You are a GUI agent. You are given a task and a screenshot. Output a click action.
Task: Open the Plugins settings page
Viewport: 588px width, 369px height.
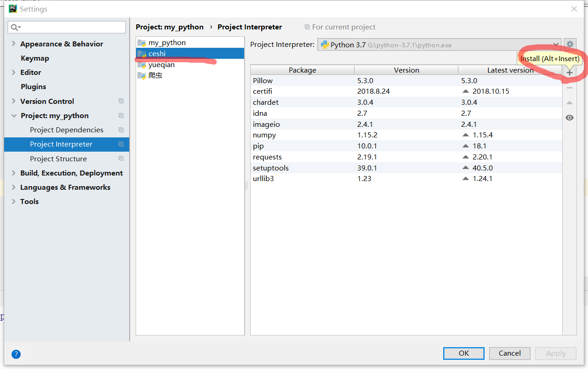tap(34, 87)
